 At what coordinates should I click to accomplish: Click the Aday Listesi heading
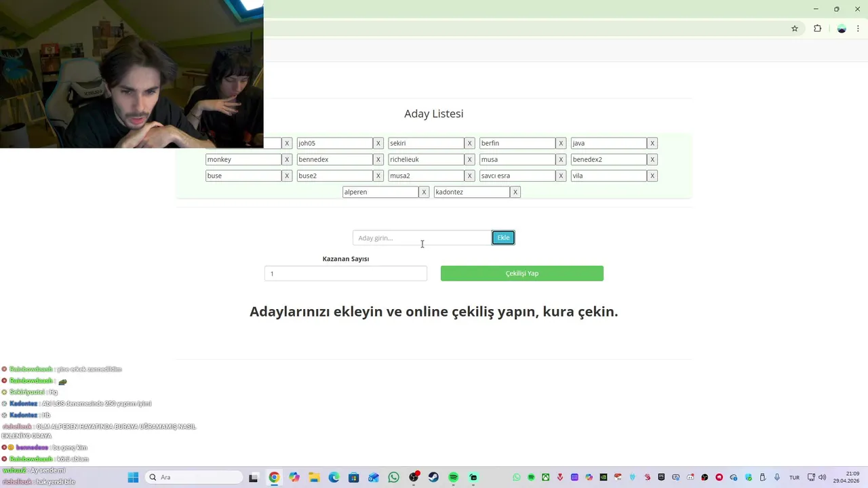434,114
